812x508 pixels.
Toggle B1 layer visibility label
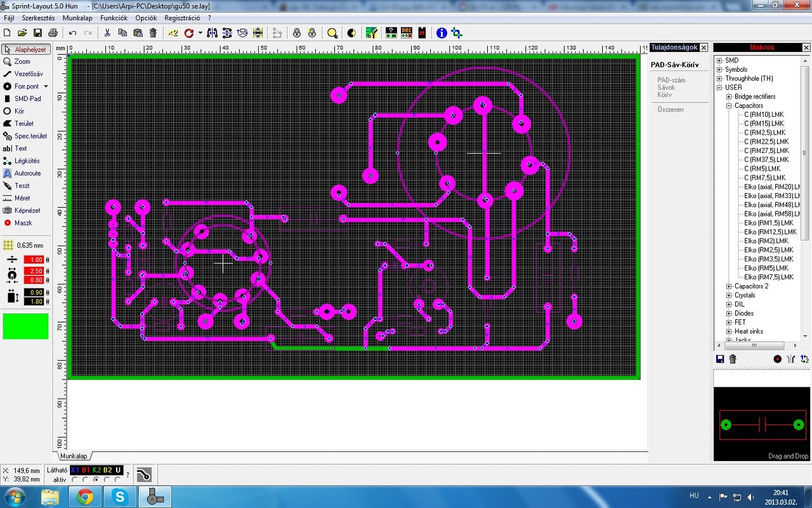(x=86, y=470)
